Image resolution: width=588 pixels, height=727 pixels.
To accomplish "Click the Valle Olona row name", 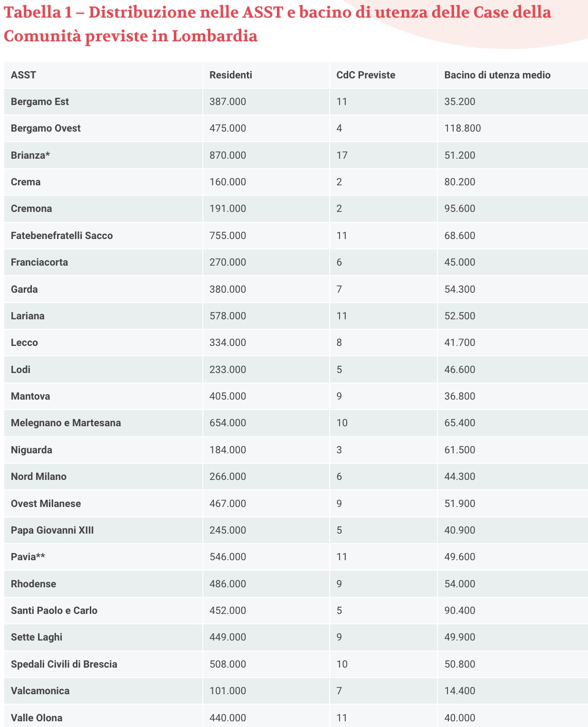I will point(37,718).
